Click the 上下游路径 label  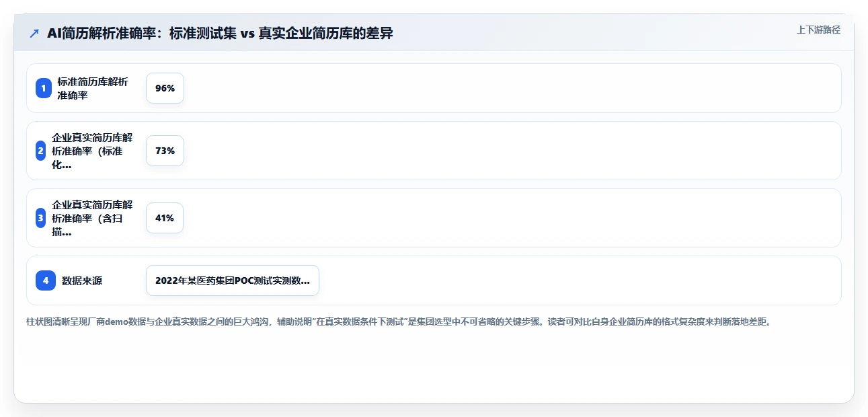pos(818,30)
